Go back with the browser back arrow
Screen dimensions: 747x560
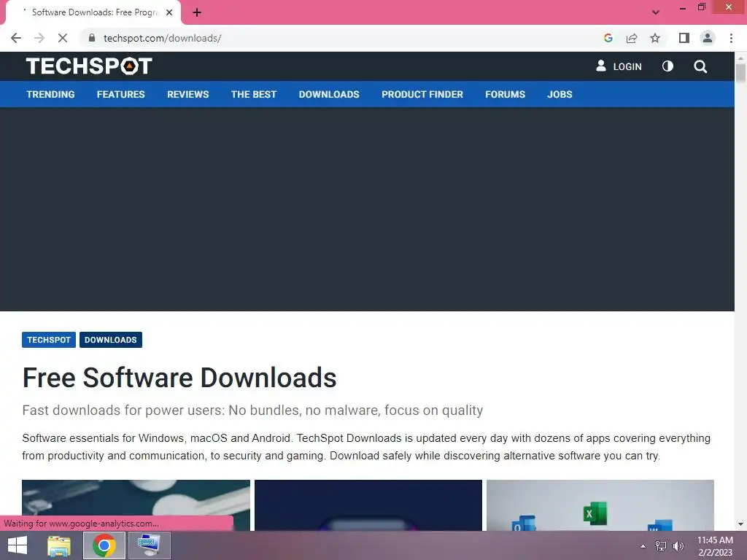(x=16, y=38)
